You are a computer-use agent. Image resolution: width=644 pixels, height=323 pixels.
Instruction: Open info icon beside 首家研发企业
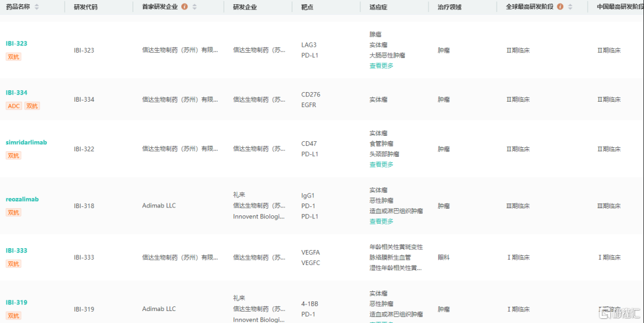click(x=184, y=7)
